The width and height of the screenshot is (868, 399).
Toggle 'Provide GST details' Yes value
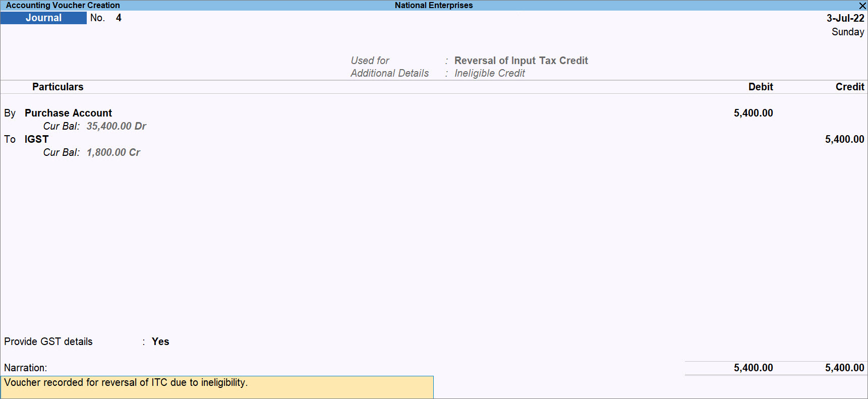160,341
